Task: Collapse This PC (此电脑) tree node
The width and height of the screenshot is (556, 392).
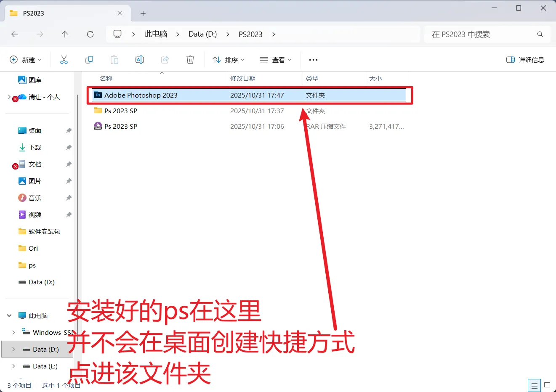Action: tap(9, 315)
